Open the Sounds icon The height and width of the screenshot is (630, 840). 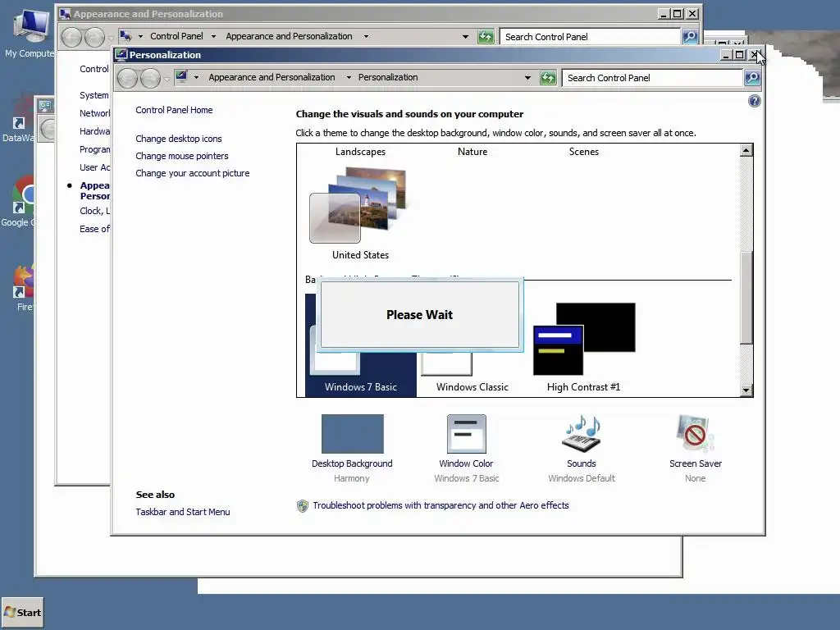[582, 434]
